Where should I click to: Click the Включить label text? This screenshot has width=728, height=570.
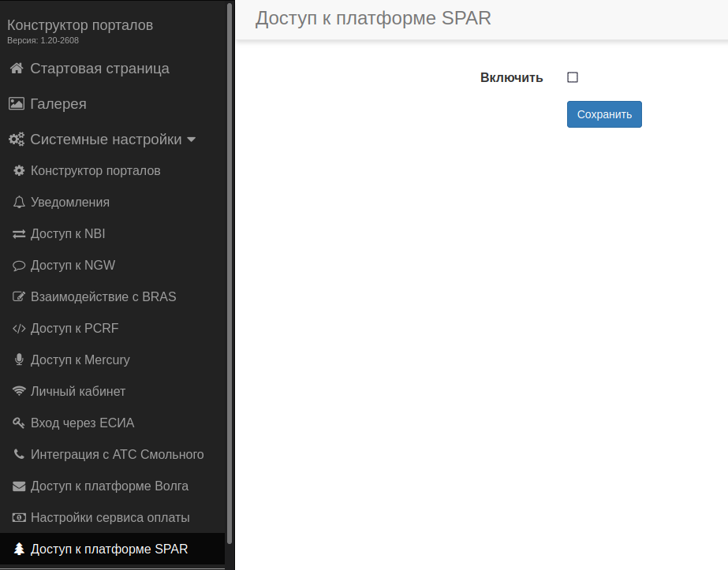[511, 77]
